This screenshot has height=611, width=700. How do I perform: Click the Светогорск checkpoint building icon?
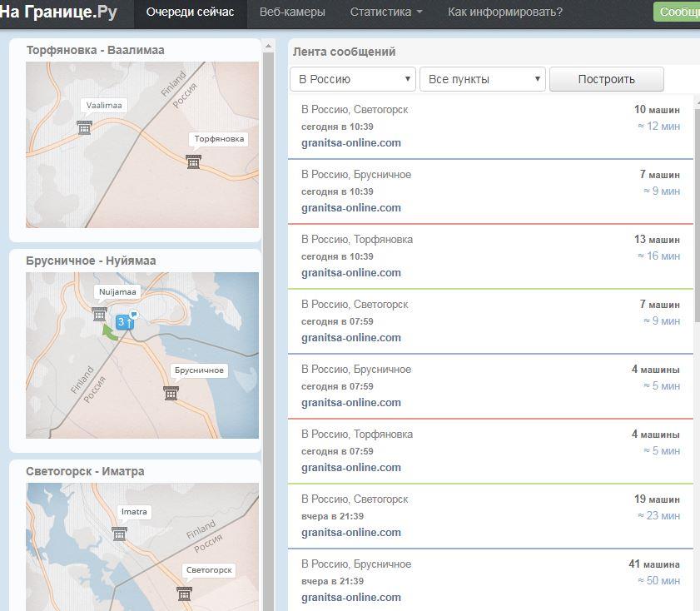click(184, 594)
